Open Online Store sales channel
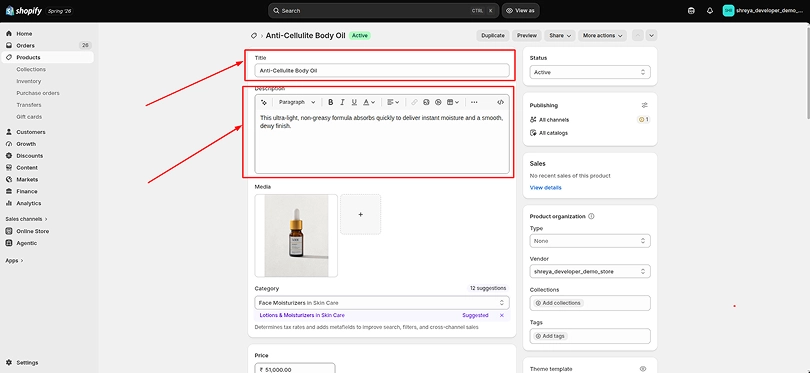Viewport: 810px width, 373px height. (x=33, y=231)
